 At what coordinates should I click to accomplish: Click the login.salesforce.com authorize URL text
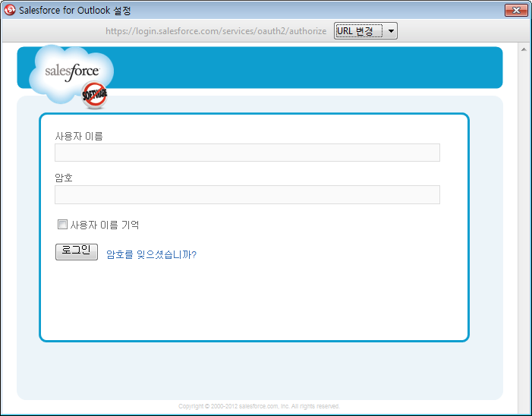click(216, 31)
